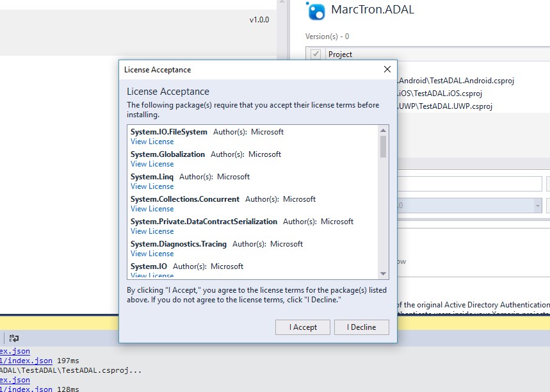Click the v1.0.0 version label
The width and height of the screenshot is (550, 392).
click(x=259, y=20)
